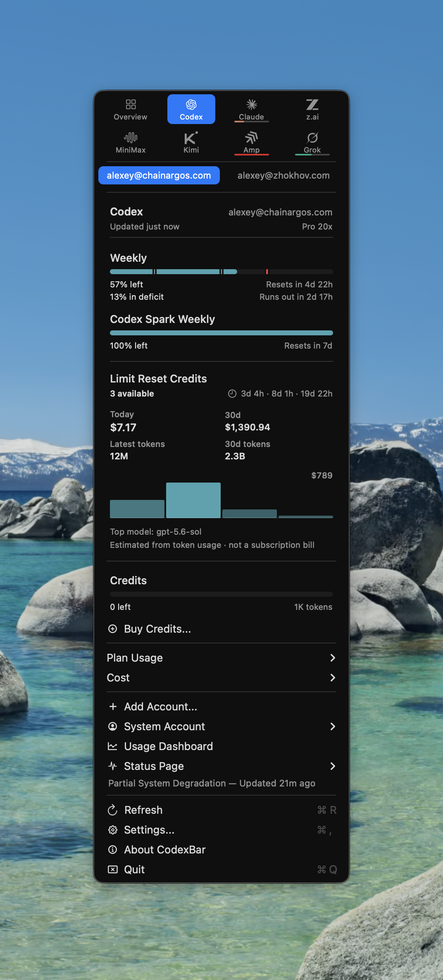Click '57% left' weekly text
This screenshot has height=980, width=443.
point(126,284)
